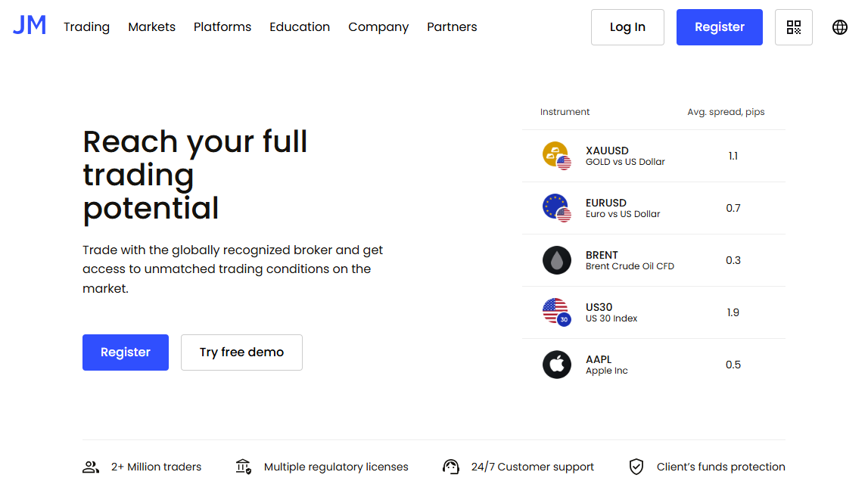
Task: Click the US30 flag icon
Action: 557,312
